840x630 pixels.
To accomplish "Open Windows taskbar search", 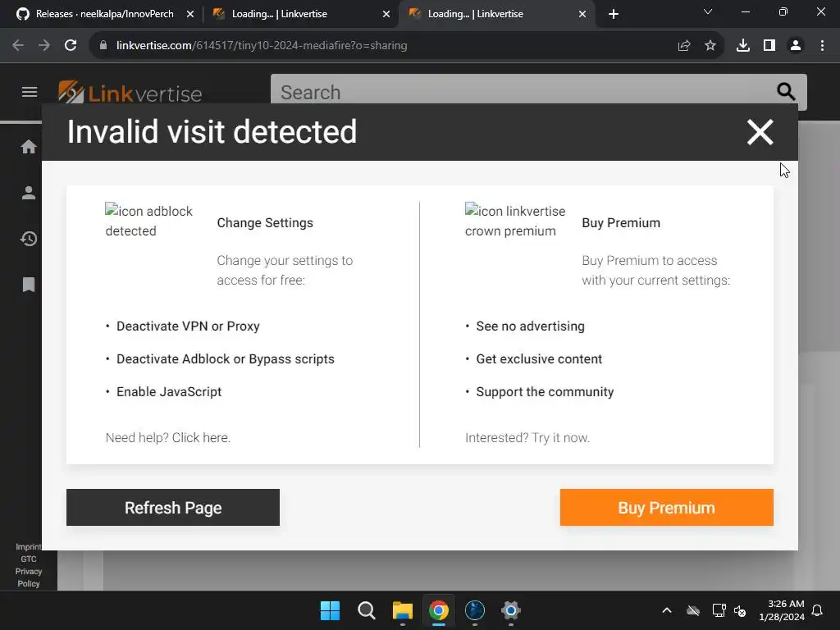I will 367,610.
